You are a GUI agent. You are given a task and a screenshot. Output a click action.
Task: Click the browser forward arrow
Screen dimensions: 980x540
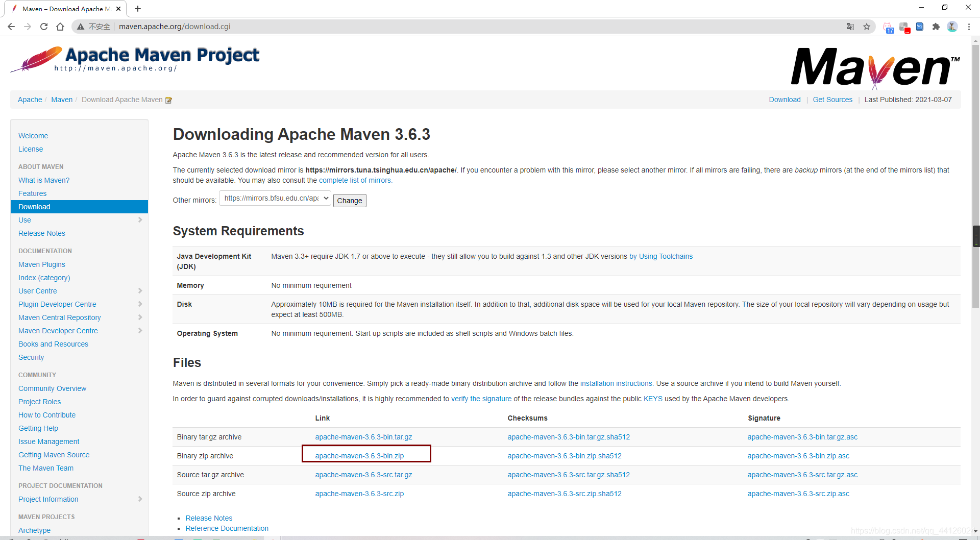(x=28, y=27)
